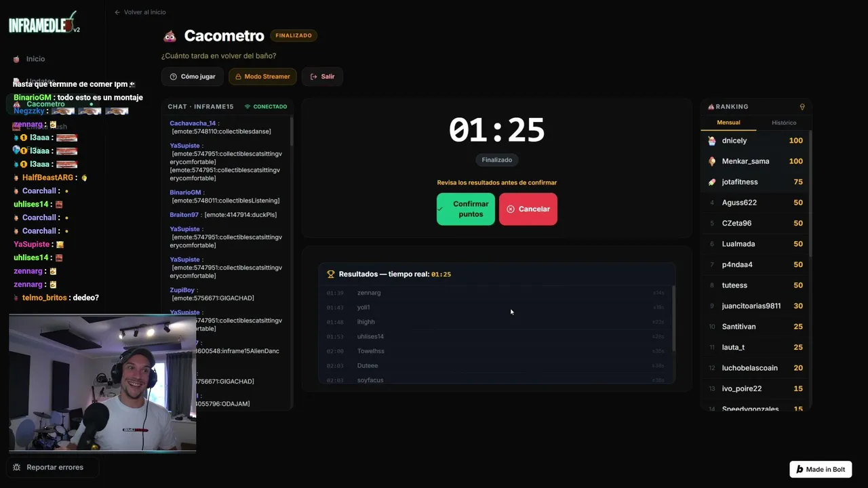
Task: Click the CHAT · INFRAME15 header
Action: click(x=201, y=106)
